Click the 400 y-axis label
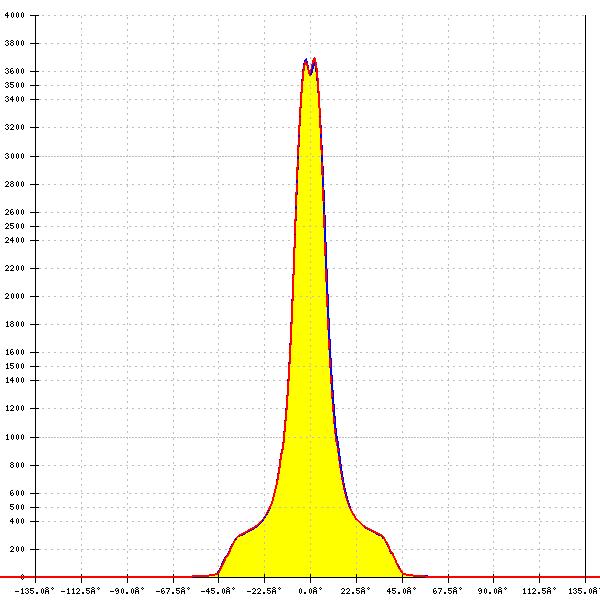 [x=17, y=521]
